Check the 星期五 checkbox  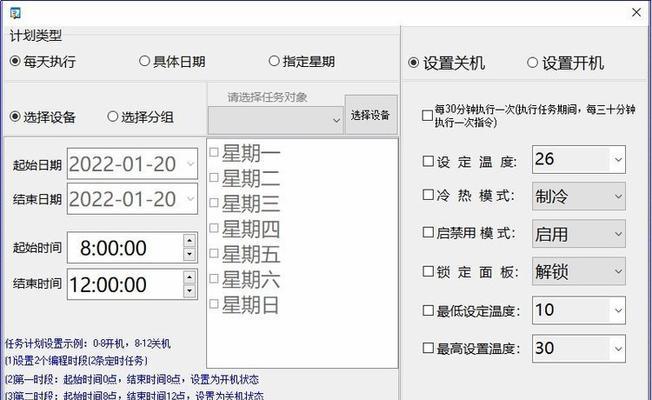coord(214,253)
